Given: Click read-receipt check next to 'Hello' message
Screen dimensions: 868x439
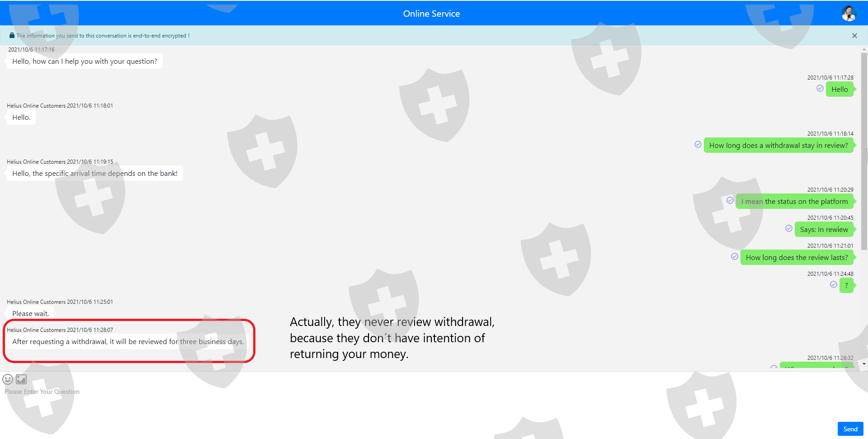Looking at the screenshot, I should coord(820,88).
